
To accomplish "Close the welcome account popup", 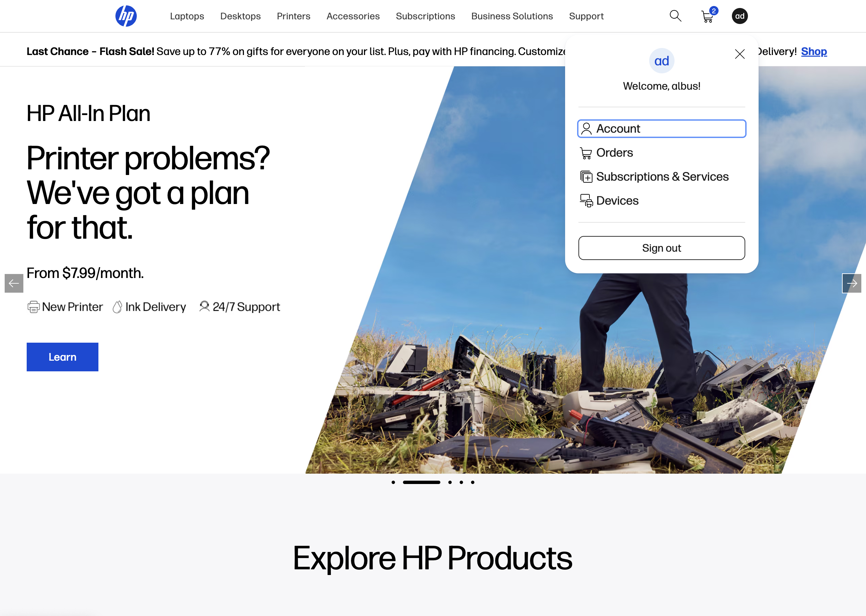I will (740, 54).
